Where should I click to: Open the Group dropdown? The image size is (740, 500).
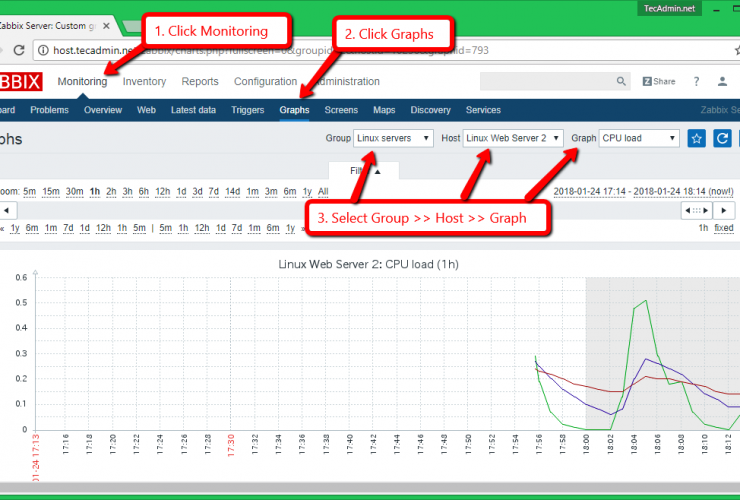coord(394,139)
